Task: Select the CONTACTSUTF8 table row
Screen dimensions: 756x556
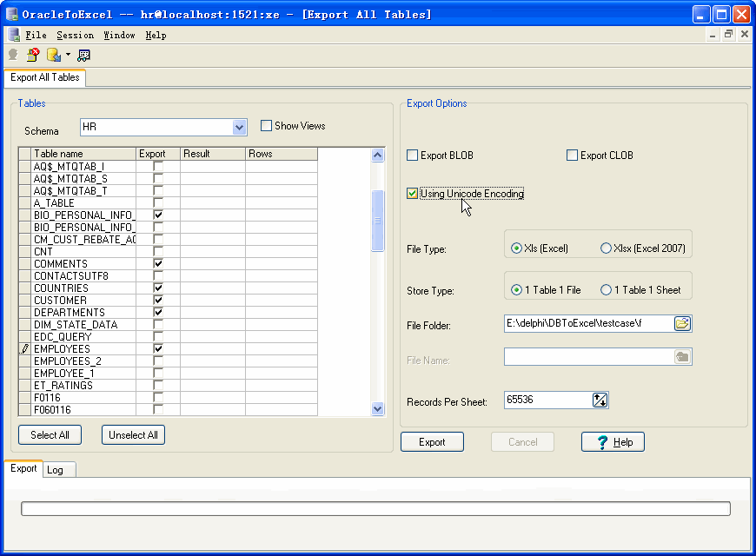Action: [168, 276]
